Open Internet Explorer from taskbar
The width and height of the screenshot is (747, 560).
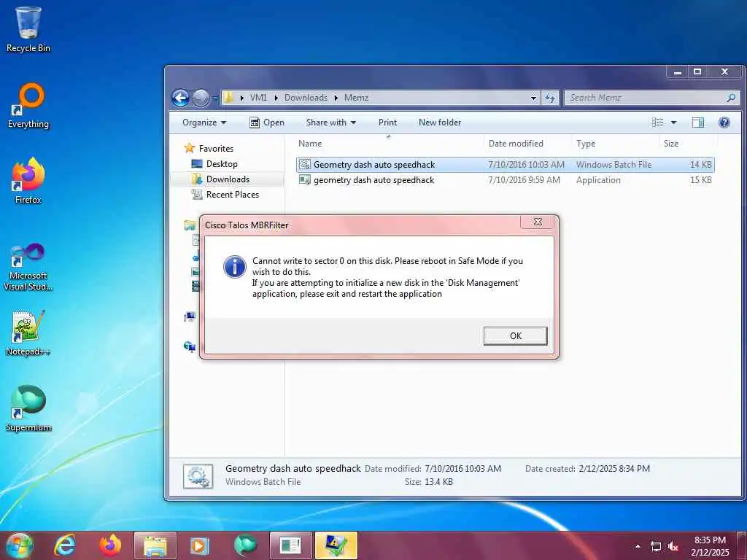tap(65, 545)
